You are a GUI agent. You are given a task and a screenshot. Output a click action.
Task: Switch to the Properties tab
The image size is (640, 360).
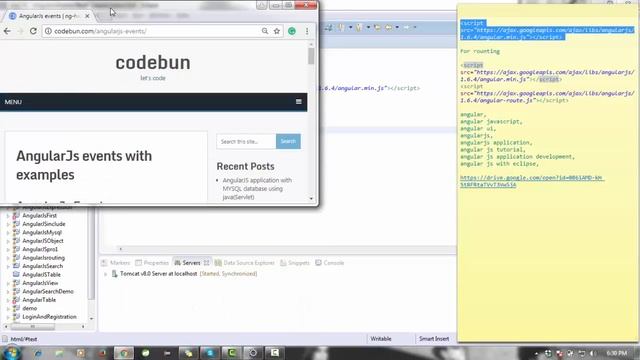tap(152, 263)
